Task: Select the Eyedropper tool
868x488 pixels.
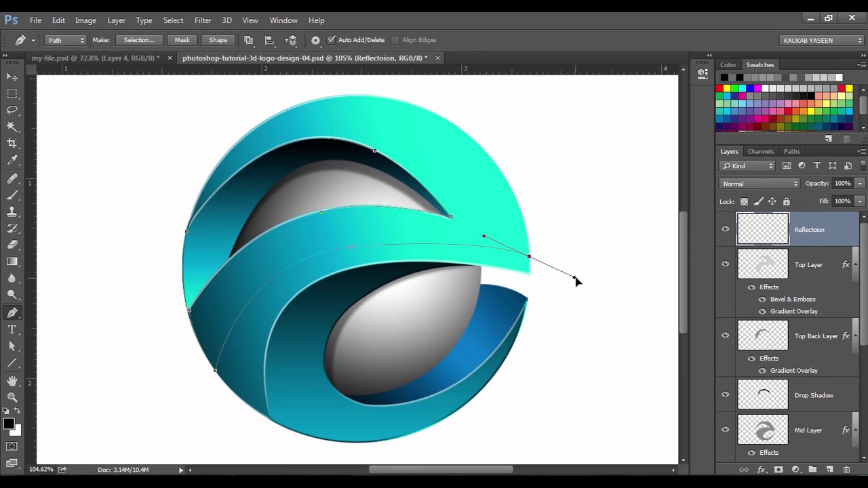Action: pyautogui.click(x=12, y=161)
